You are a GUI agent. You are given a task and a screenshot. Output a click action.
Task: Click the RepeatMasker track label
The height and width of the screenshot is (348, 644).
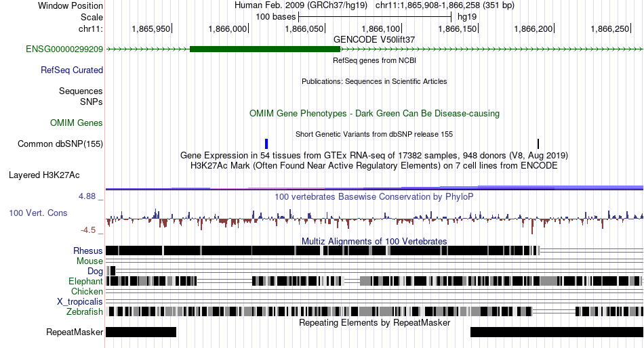coord(75,332)
